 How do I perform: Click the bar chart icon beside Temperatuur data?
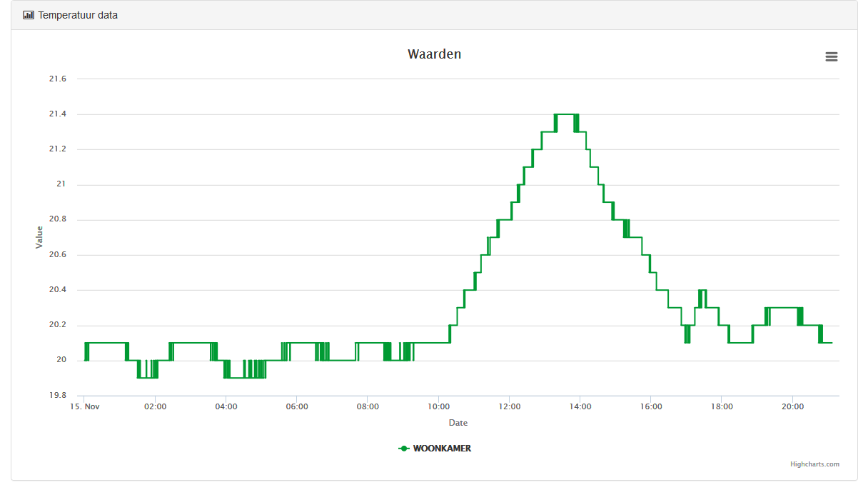29,15
